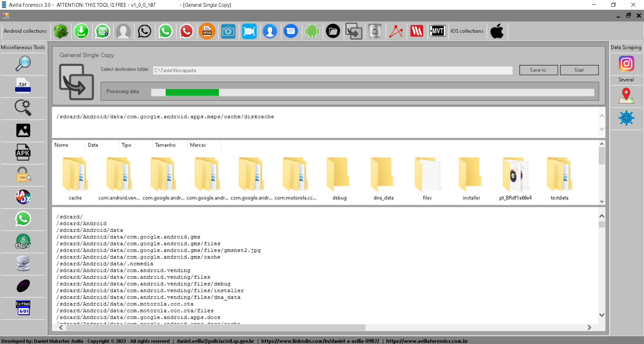Select the dna_data folder
The height and width of the screenshot is (344, 644).
pyautogui.click(x=383, y=179)
